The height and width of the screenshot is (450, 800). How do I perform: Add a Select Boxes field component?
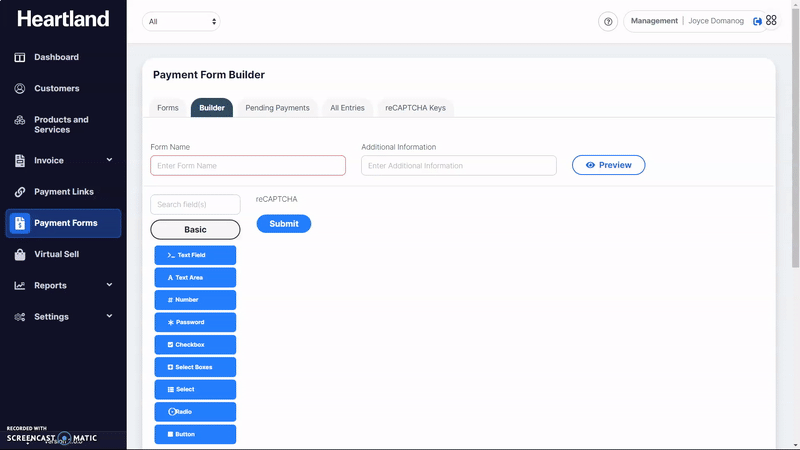[x=195, y=367]
